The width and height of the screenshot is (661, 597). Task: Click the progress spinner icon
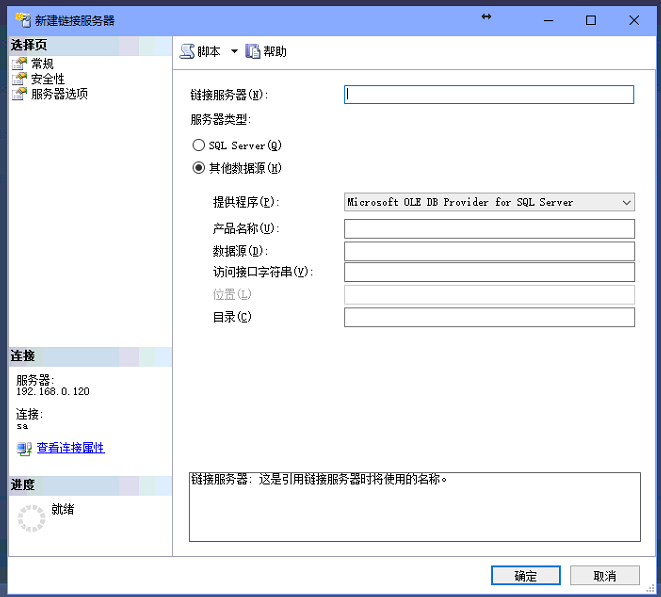pyautogui.click(x=31, y=518)
